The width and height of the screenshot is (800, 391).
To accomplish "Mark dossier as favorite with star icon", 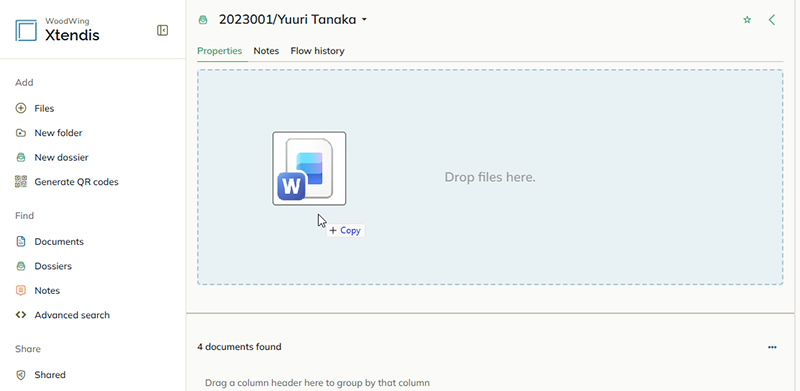I will click(747, 20).
